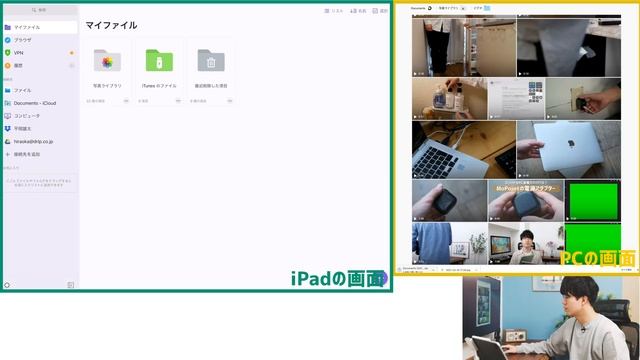
Task: Click the search field above the sidebar
Action: pos(40,10)
